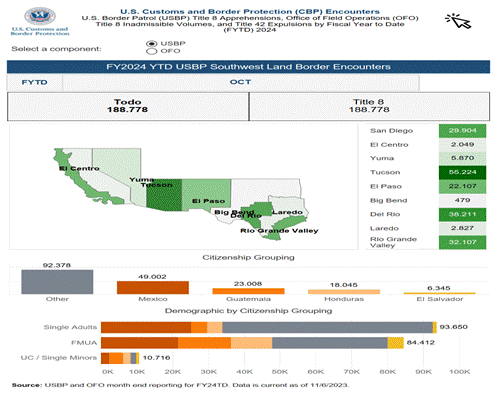Click the Honduras citizenship bar
497x396 pixels.
click(344, 292)
